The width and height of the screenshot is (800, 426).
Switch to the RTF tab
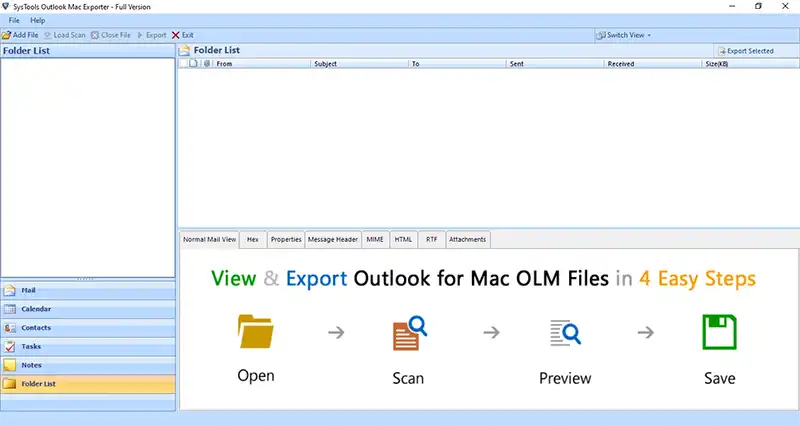(x=432, y=239)
